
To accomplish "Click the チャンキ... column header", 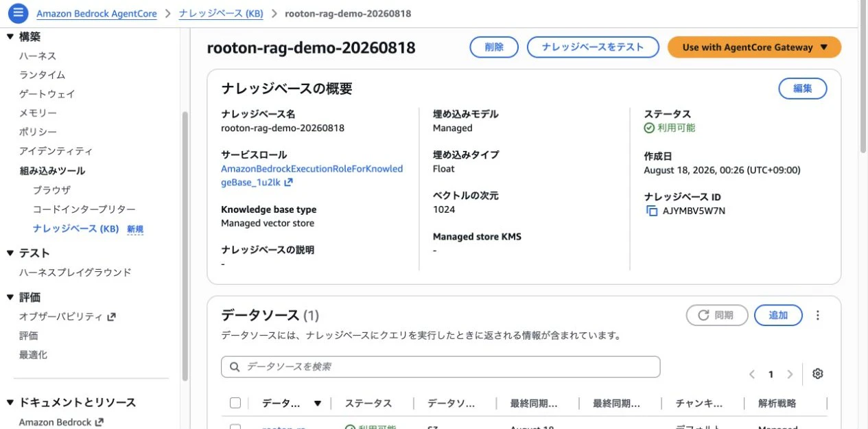I will pyautogui.click(x=699, y=404).
